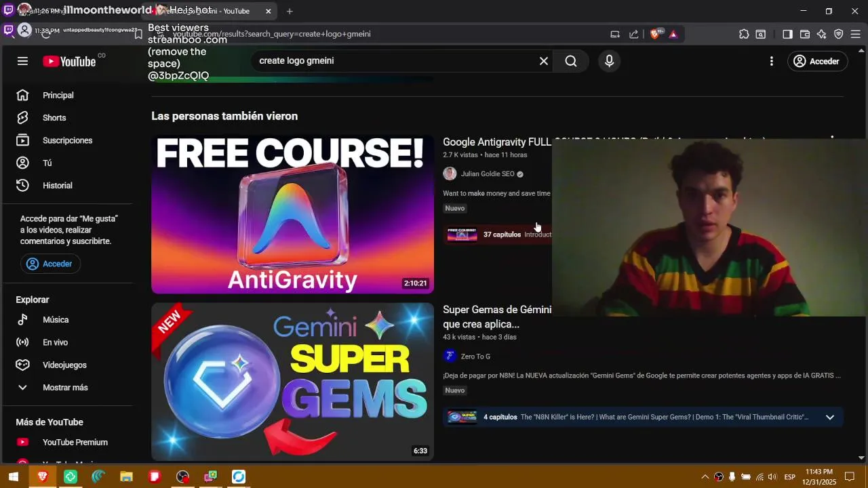
Task: Start voice search with the microphone
Action: (x=609, y=61)
